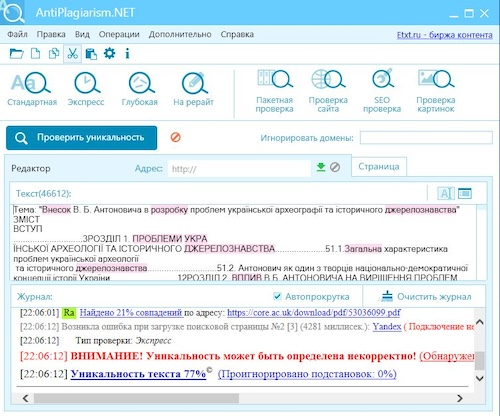Open settings with the gear icon
This screenshot has width=500, height=416.
(x=109, y=53)
